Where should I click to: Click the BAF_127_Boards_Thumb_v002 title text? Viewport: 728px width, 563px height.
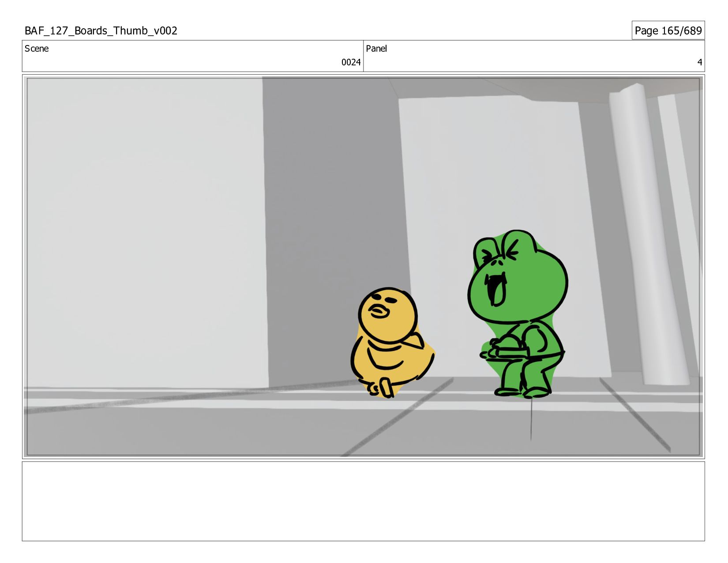pos(101,30)
